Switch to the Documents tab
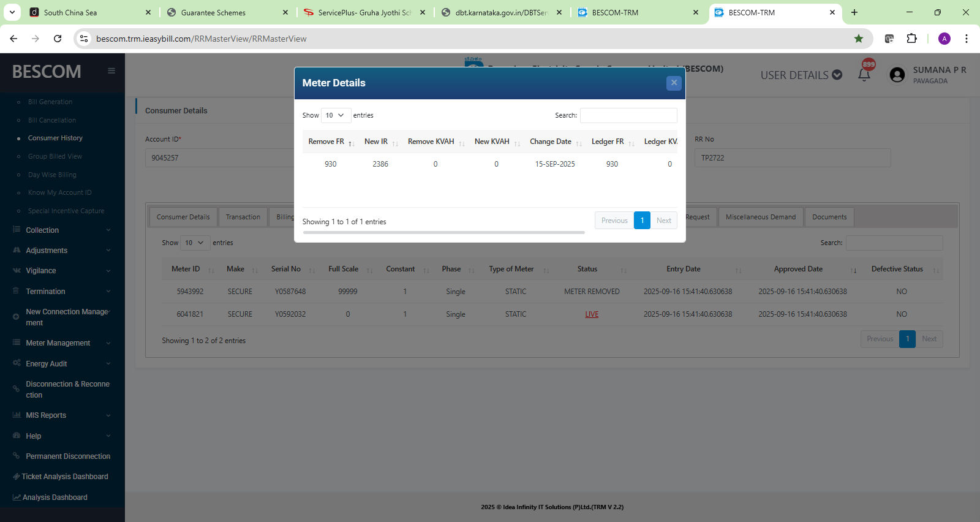Viewport: 980px width, 522px height. pyautogui.click(x=829, y=217)
